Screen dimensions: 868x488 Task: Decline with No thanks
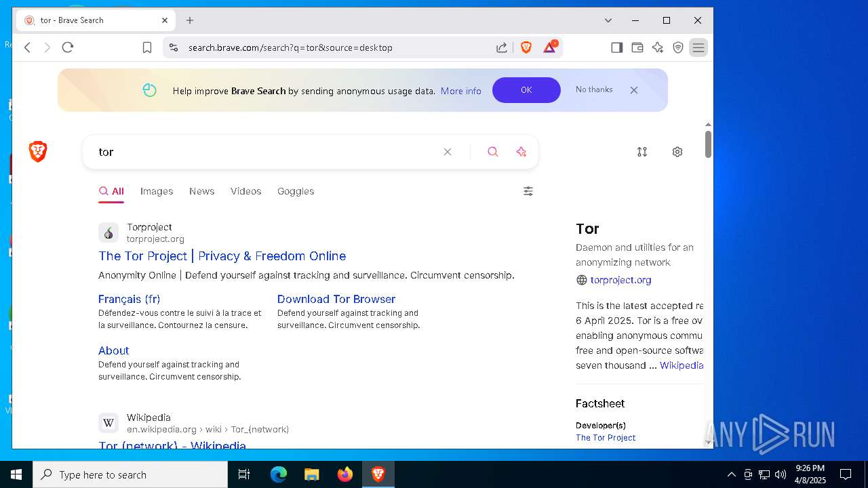[x=594, y=89]
